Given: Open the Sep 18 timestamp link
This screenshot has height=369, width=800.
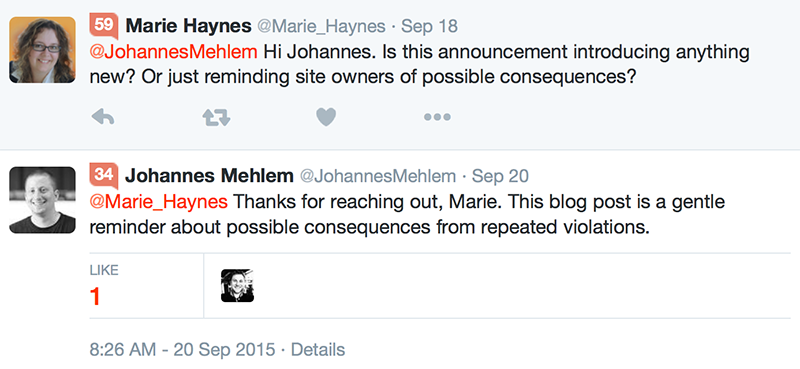Looking at the screenshot, I should tap(430, 27).
